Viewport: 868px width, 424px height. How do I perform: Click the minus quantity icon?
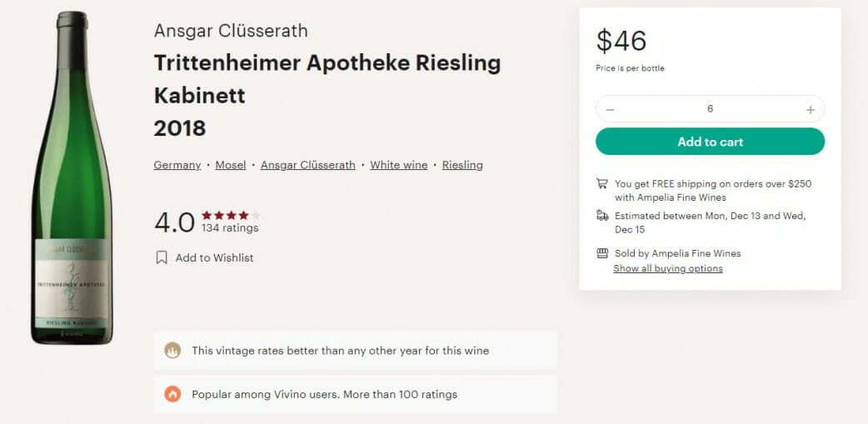(611, 110)
